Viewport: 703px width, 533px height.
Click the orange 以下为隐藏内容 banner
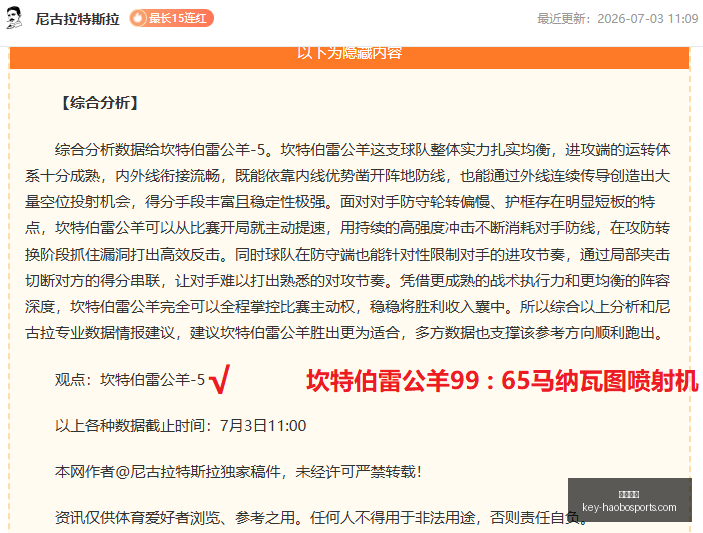tap(349, 57)
